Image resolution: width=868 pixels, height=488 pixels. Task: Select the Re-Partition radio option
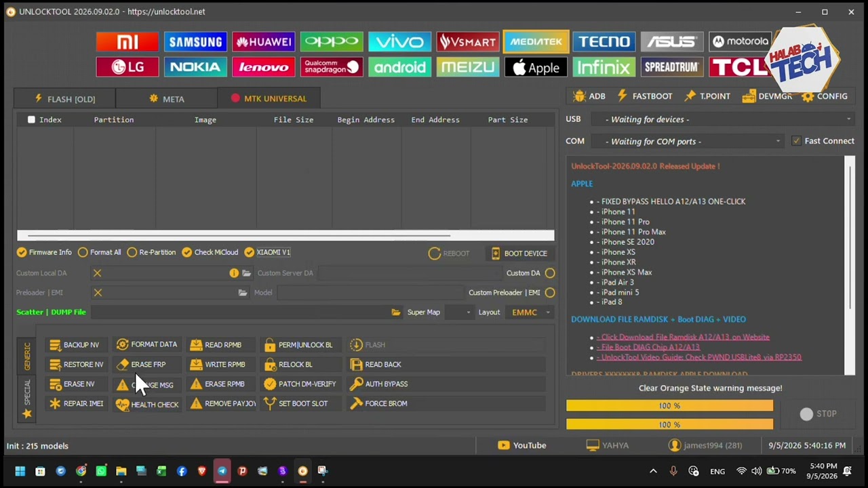click(151, 252)
